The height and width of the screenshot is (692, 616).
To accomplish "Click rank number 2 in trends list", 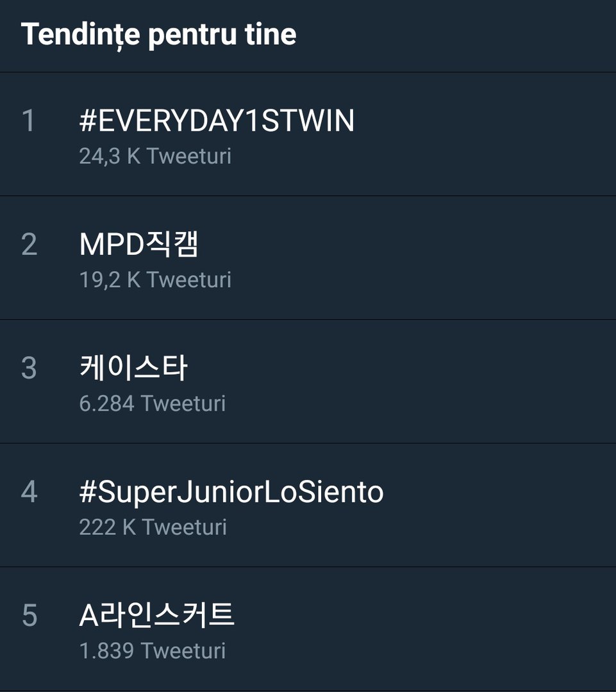I will tap(29, 245).
